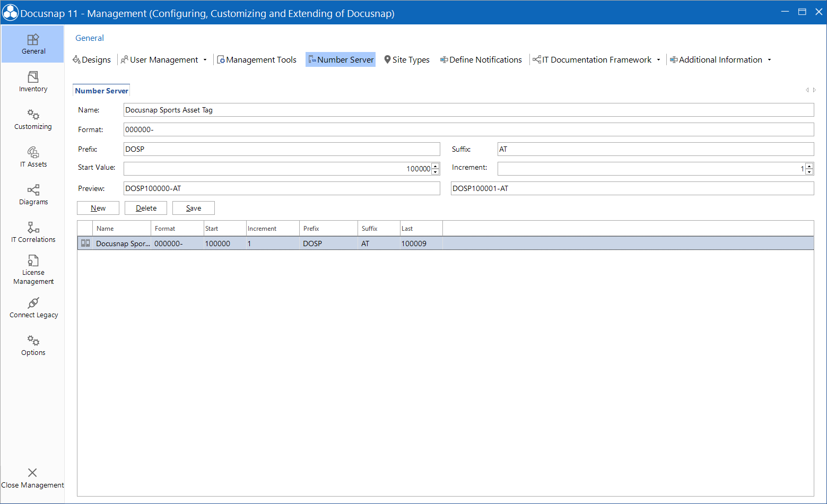Increase the Start Value using its up arrow
This screenshot has height=504, width=827.
pos(436,166)
